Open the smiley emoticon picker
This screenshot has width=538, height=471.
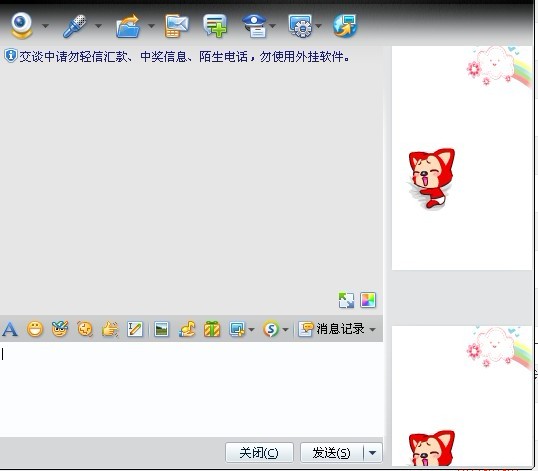pos(35,329)
